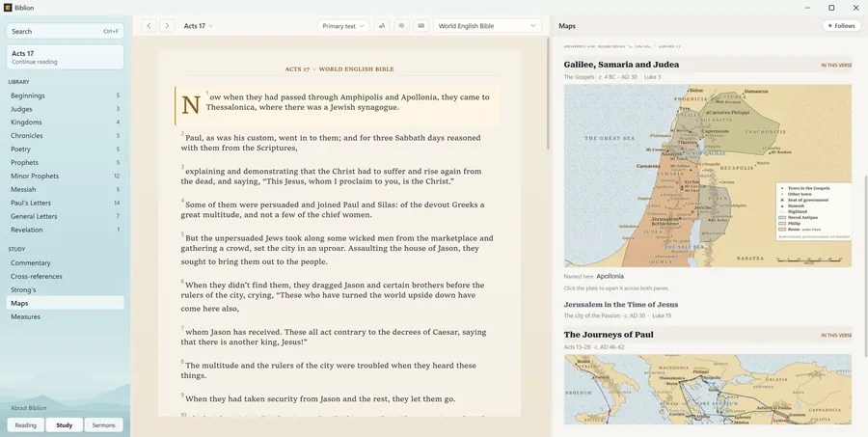Click the 'IN THIS VERSE' tag beside Galilee map
The height and width of the screenshot is (437, 868).
836,66
